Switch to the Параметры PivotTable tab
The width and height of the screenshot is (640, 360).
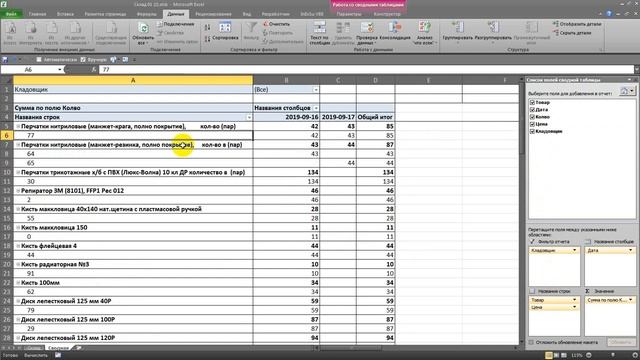349,14
